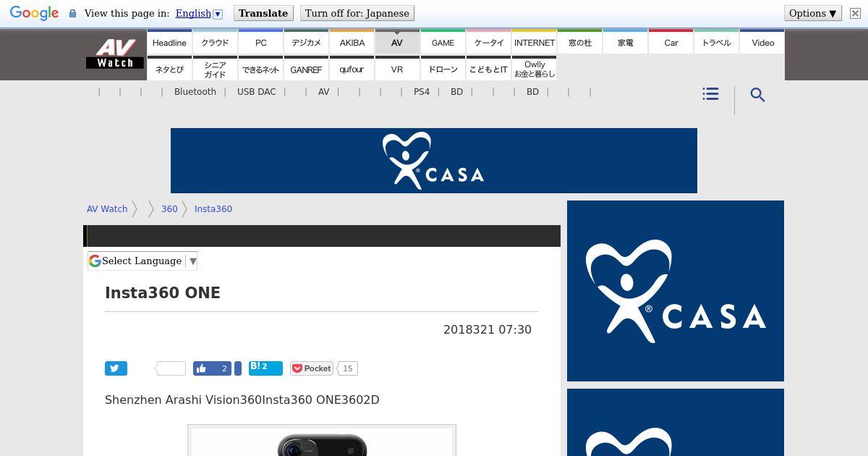Screen dimensions: 868x456
Task: Expand the Select Language dropdown
Action: pos(142,261)
